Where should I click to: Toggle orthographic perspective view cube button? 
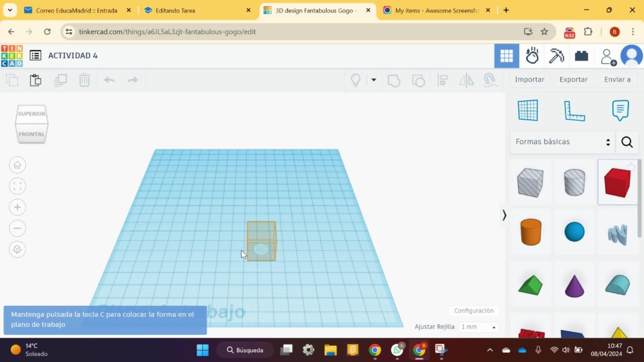tap(17, 249)
